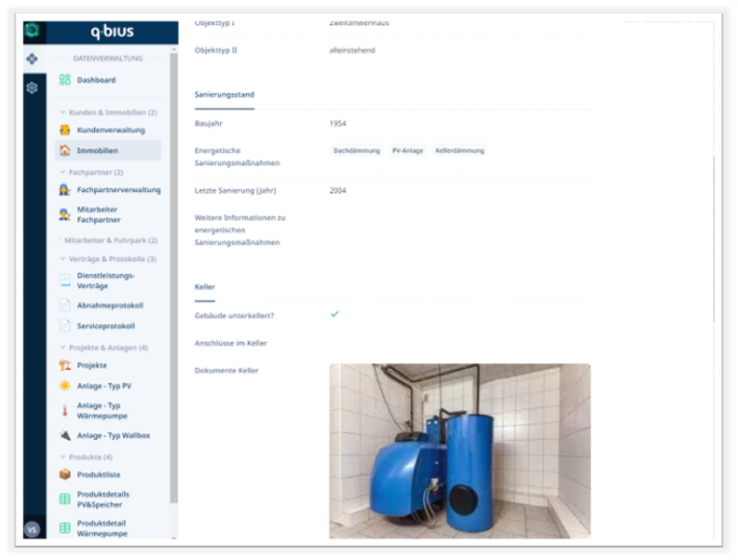The width and height of the screenshot is (738, 560).
Task: Click the Anlage - Typ Wallbox plug icon
Action: [x=64, y=435]
